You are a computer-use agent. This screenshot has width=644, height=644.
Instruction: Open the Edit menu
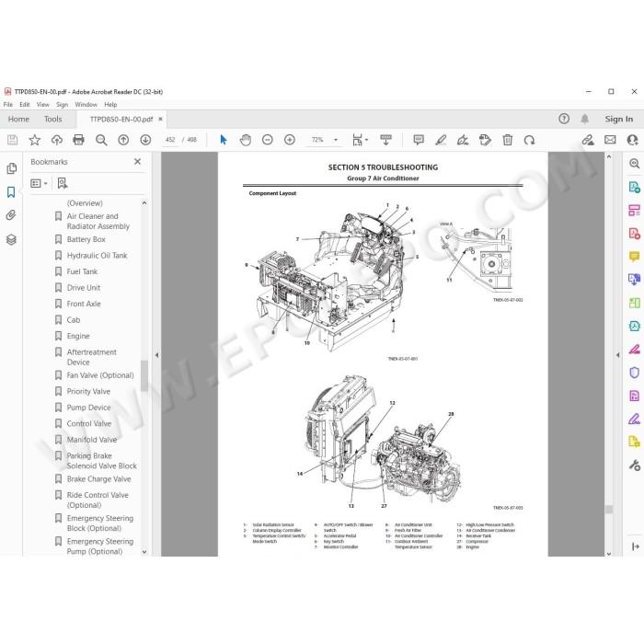tap(25, 105)
